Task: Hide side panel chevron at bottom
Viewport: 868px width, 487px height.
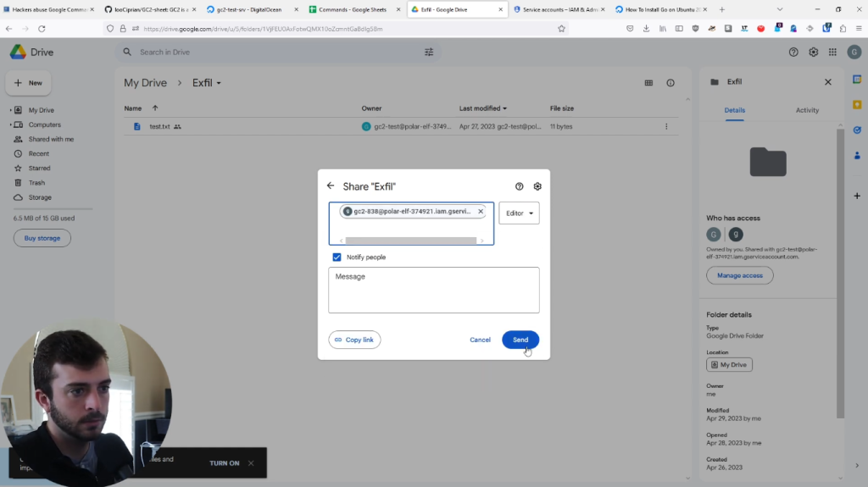Action: 857,466
